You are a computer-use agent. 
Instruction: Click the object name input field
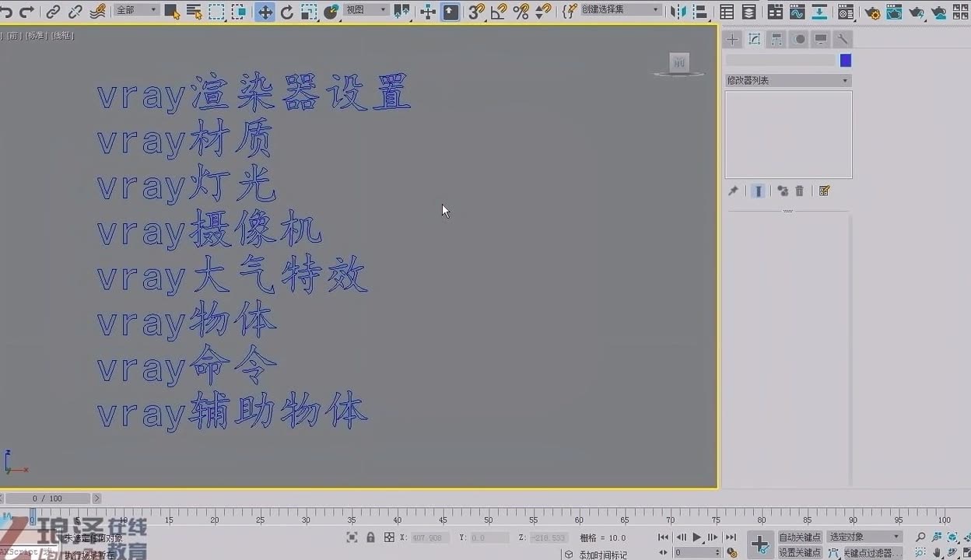click(x=780, y=60)
